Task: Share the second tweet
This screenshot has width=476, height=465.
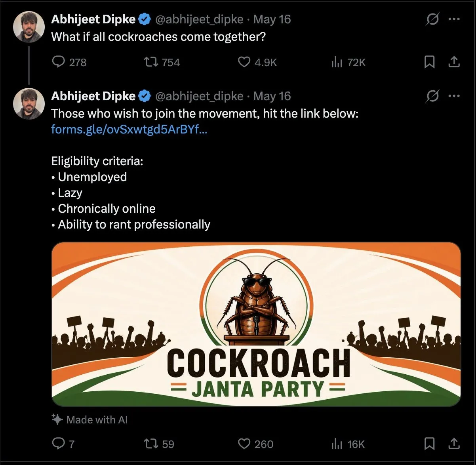Action: tap(454, 444)
